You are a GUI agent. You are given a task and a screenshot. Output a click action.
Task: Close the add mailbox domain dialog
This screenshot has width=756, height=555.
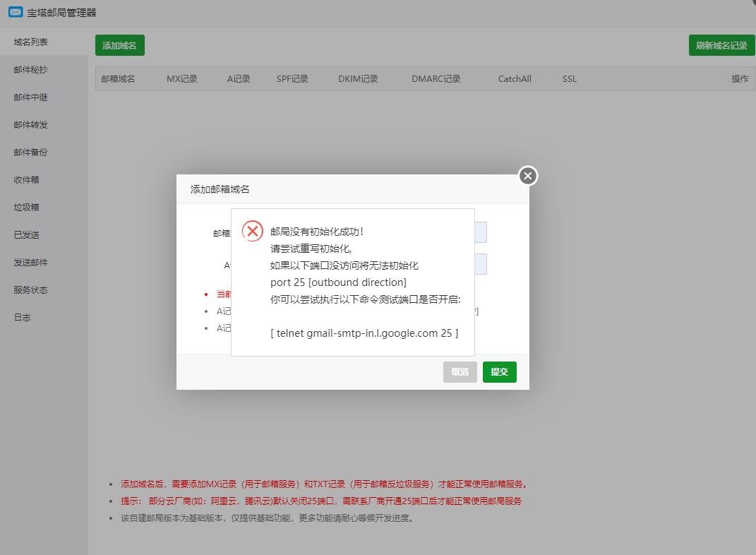point(528,176)
